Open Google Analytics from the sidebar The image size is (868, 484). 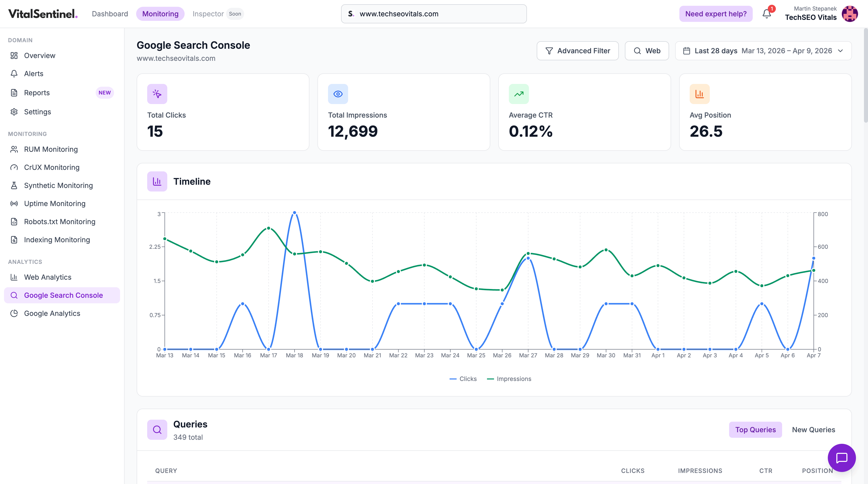coord(52,313)
